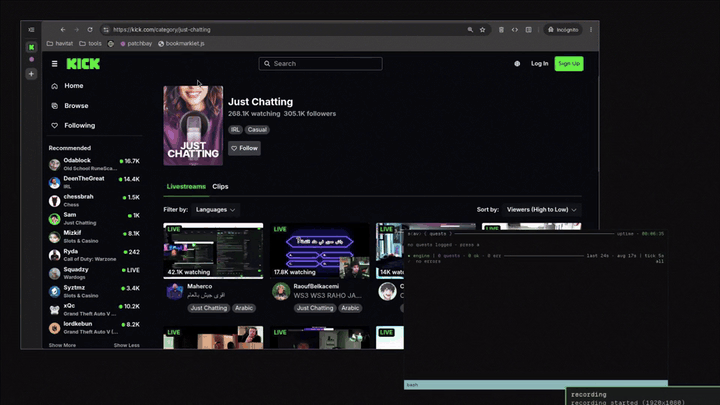The height and width of the screenshot is (405, 720).
Task: Click Show More under Recommended
Action: (62, 345)
